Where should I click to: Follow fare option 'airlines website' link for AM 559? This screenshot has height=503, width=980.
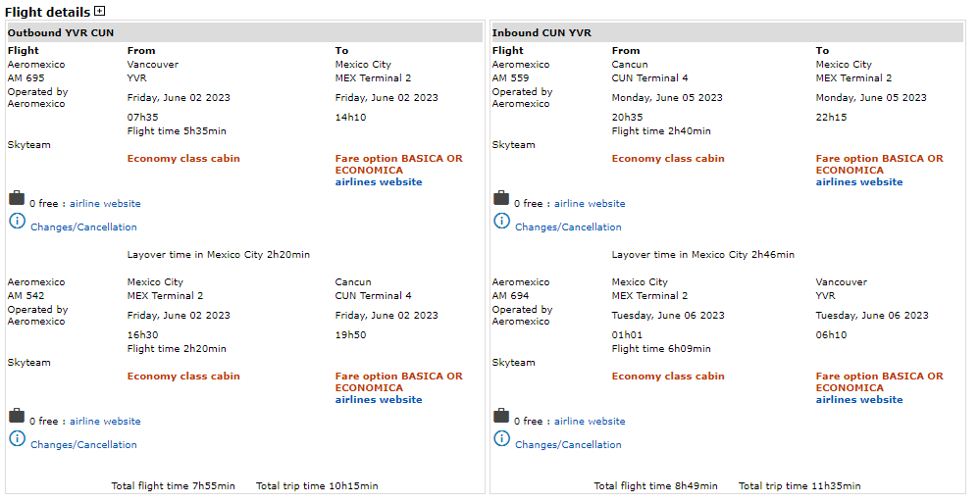pos(859,182)
